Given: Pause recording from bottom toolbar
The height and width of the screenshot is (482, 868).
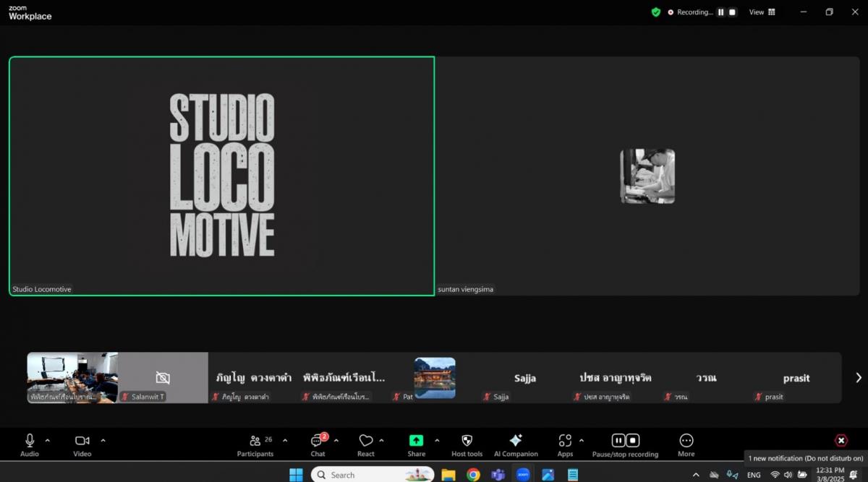Looking at the screenshot, I should [x=618, y=440].
